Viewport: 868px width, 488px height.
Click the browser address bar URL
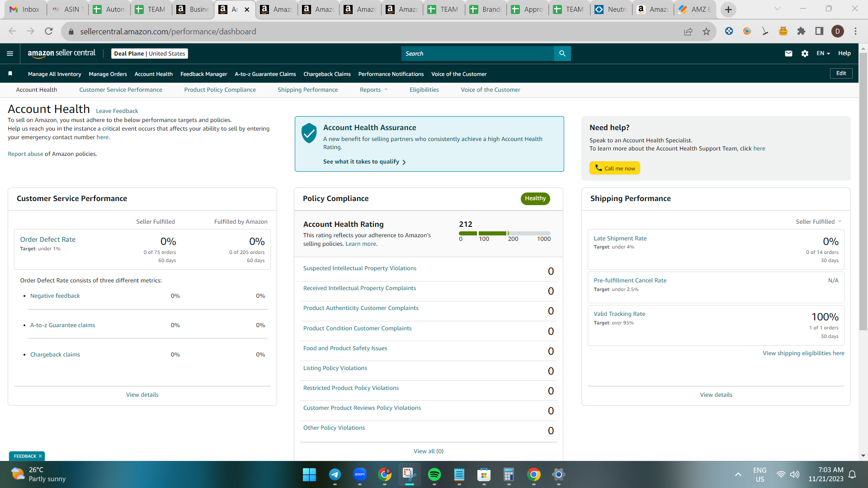pos(168,32)
